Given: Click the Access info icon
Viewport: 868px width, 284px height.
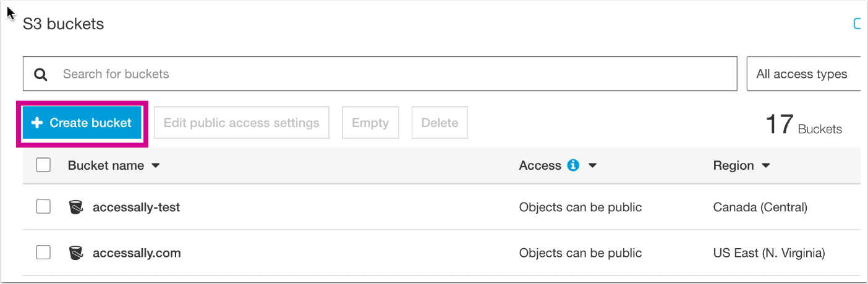Looking at the screenshot, I should (573, 165).
